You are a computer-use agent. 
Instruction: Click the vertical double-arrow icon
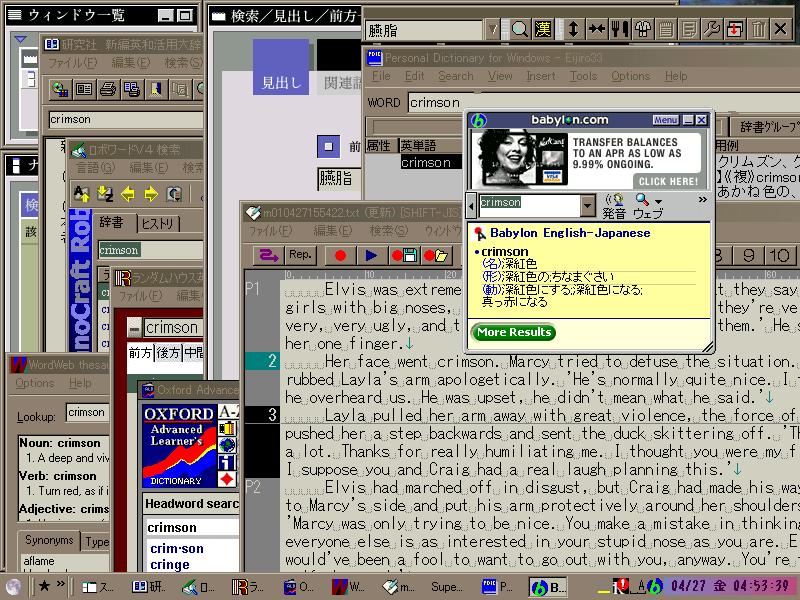573,30
